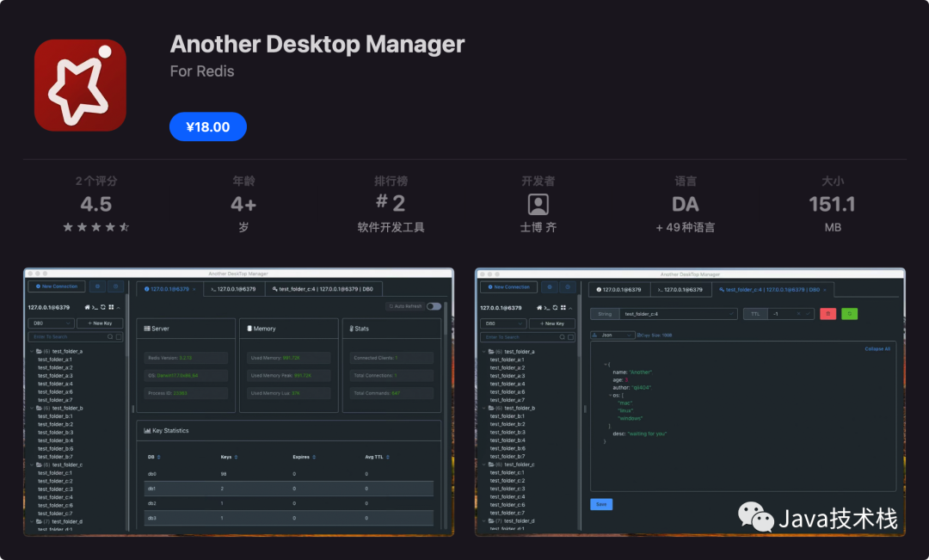Open the DB0 dropdown in the right screenshot
This screenshot has width=929, height=560.
503,323
